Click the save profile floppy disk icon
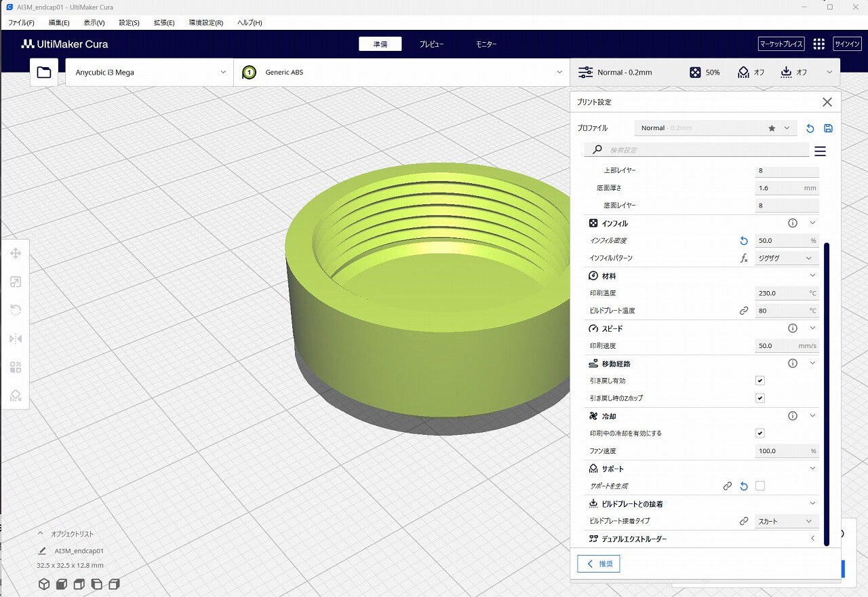The image size is (868, 597). 828,128
